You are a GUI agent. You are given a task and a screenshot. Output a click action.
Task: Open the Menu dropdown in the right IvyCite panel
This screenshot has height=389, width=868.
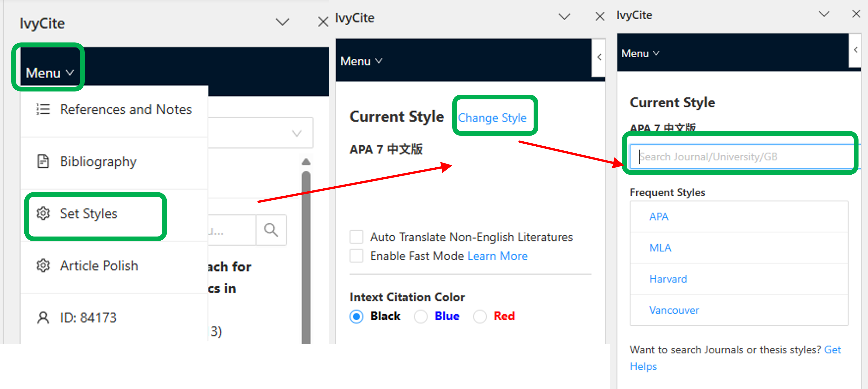click(640, 53)
